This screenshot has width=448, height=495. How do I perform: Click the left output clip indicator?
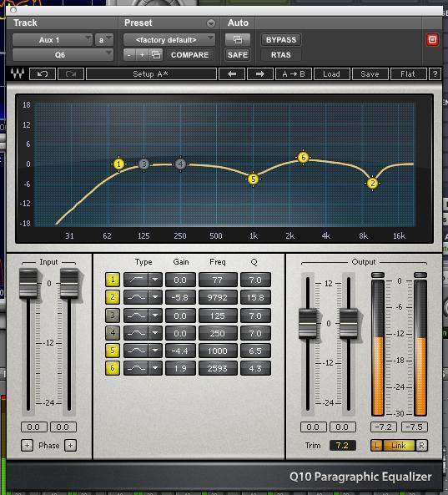378,275
